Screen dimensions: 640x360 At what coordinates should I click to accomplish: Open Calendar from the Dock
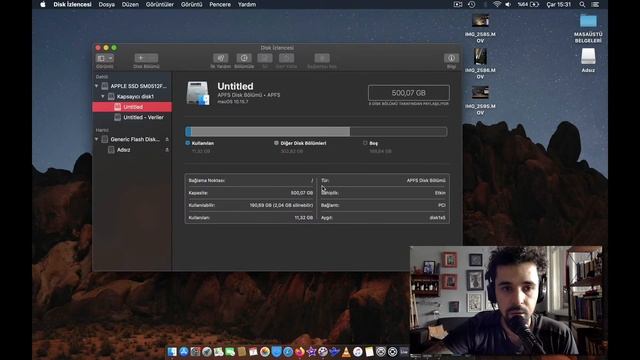[253, 351]
